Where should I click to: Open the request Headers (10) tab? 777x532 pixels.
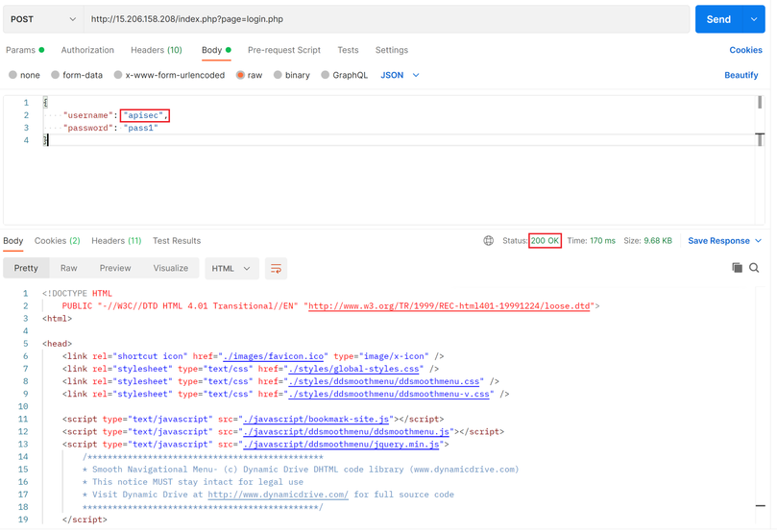point(157,50)
